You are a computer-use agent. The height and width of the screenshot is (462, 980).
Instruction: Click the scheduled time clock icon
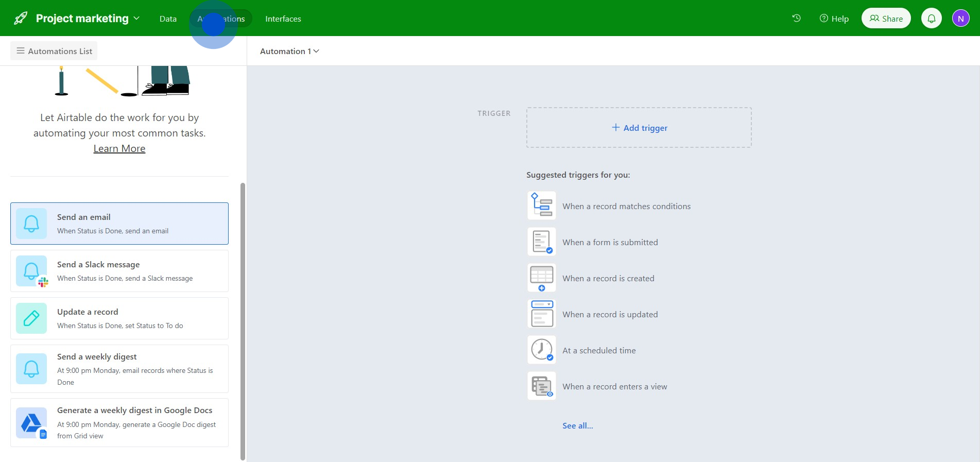click(x=542, y=350)
